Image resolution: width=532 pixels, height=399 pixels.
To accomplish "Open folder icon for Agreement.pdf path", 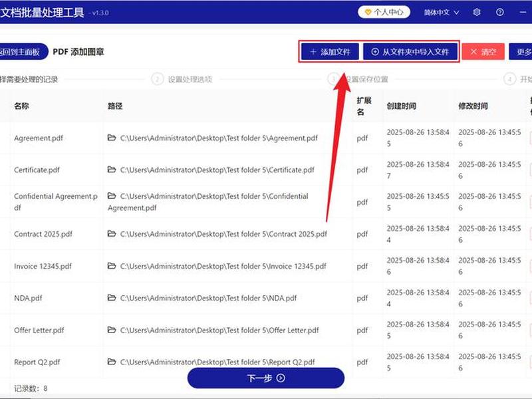I will [x=112, y=138].
